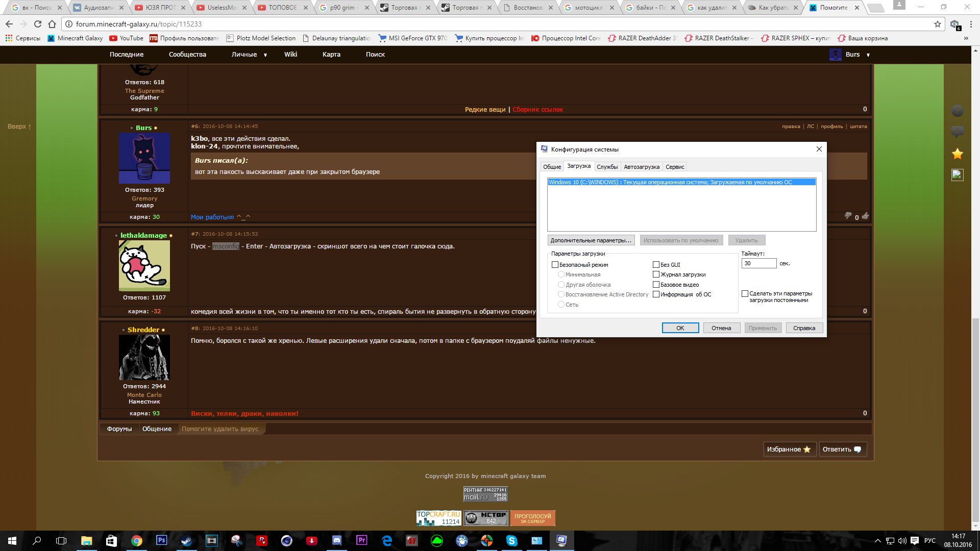Click Отмена in the system configuration dialog
This screenshot has height=551, width=980.
tap(721, 328)
